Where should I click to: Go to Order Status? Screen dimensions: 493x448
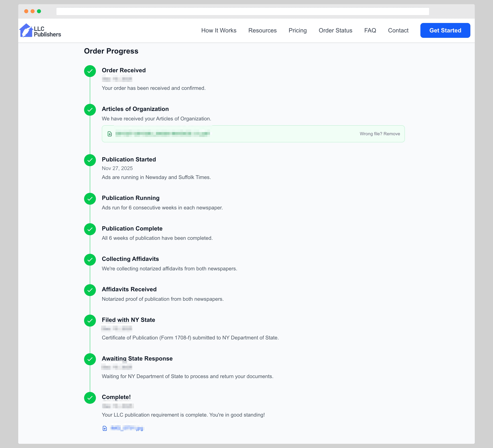(x=335, y=30)
